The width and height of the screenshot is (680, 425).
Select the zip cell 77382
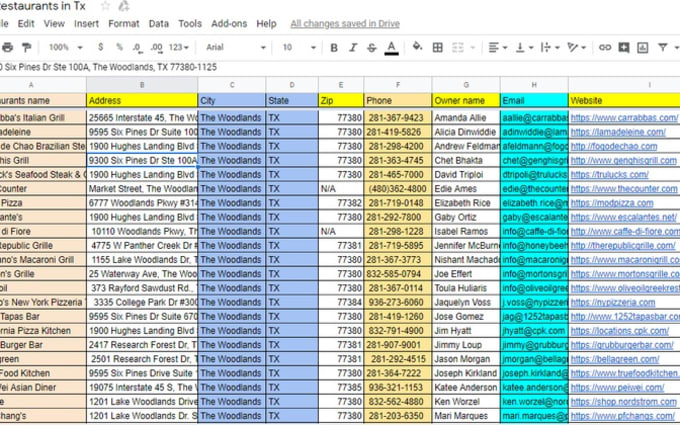coord(341,203)
